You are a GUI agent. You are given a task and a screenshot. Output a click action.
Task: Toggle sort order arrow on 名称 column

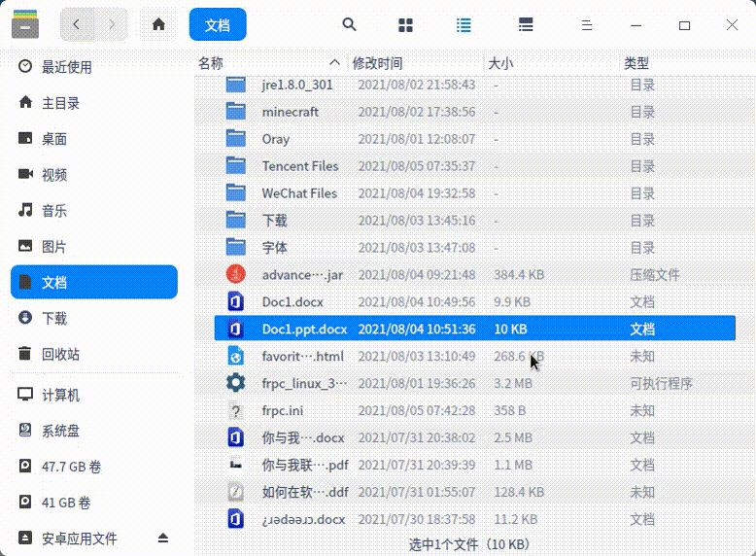tap(335, 63)
